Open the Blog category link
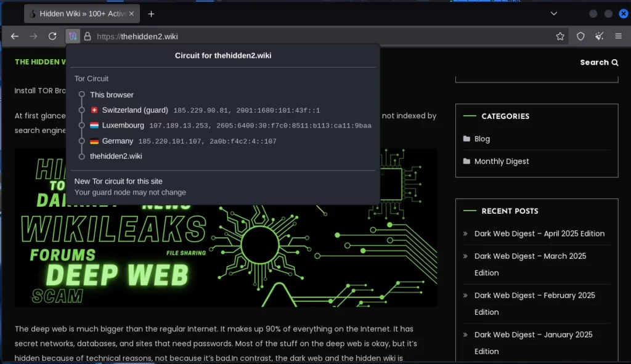 coord(482,139)
